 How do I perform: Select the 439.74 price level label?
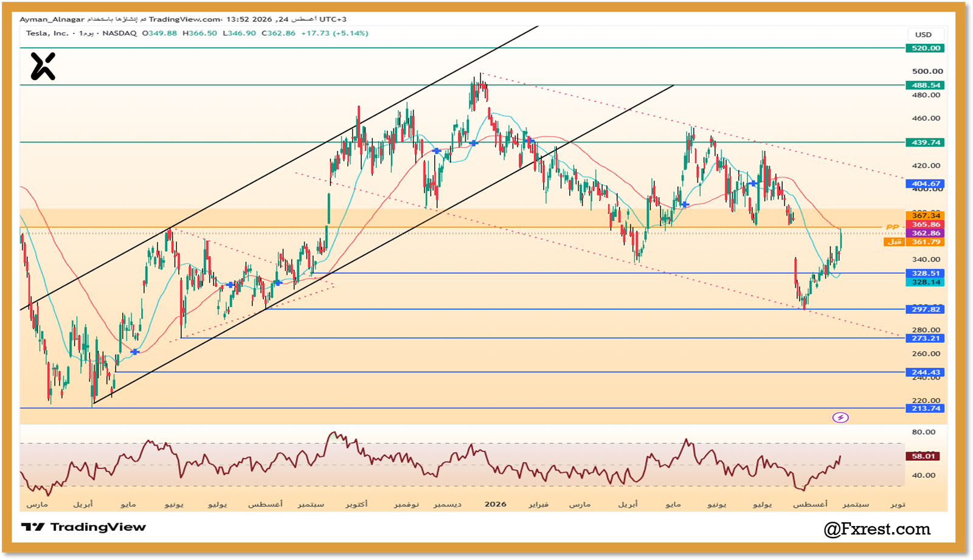coord(926,142)
